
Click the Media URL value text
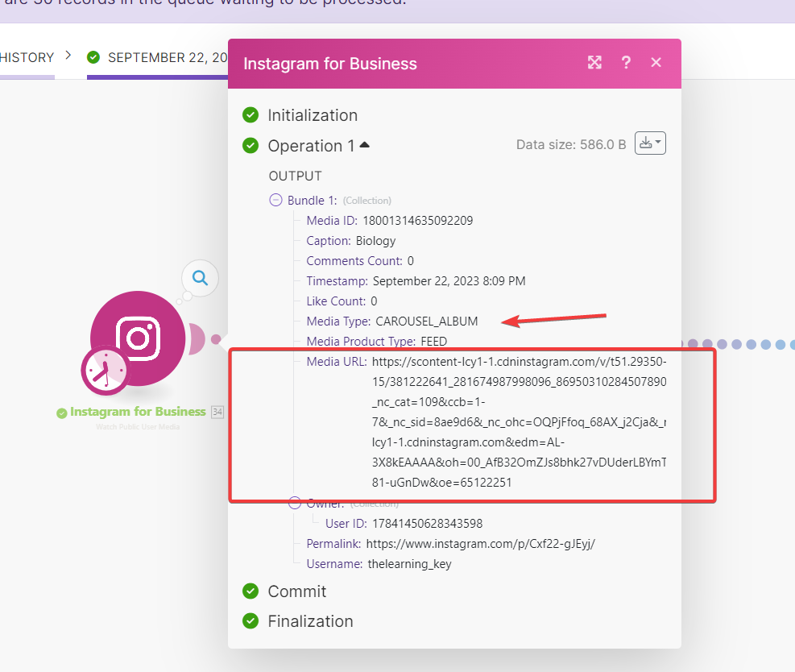click(x=519, y=422)
